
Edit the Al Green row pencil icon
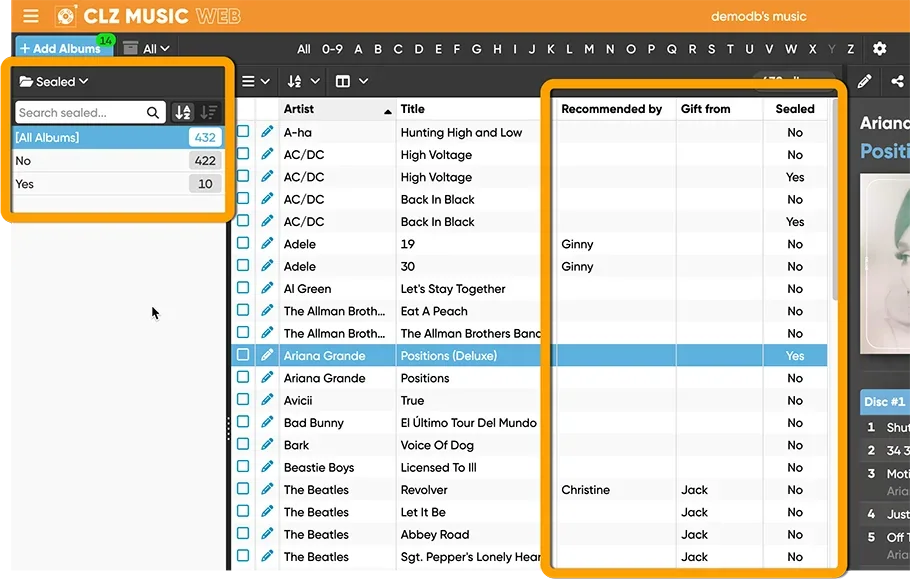267,288
